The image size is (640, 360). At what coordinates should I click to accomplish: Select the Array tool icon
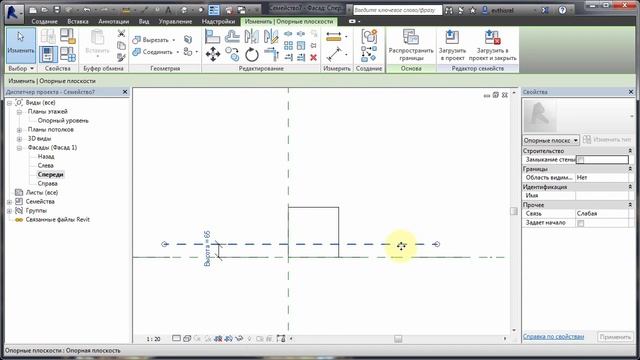click(288, 45)
